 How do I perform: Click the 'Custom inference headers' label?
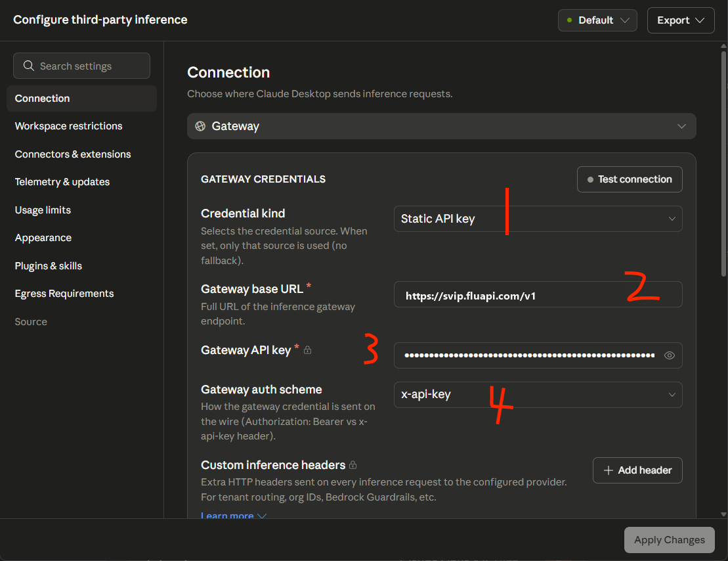point(273,465)
